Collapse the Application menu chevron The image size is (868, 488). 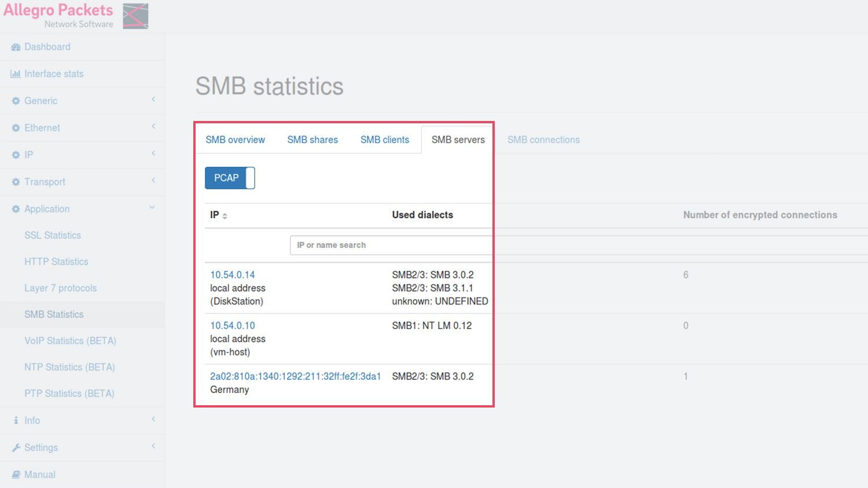152,208
